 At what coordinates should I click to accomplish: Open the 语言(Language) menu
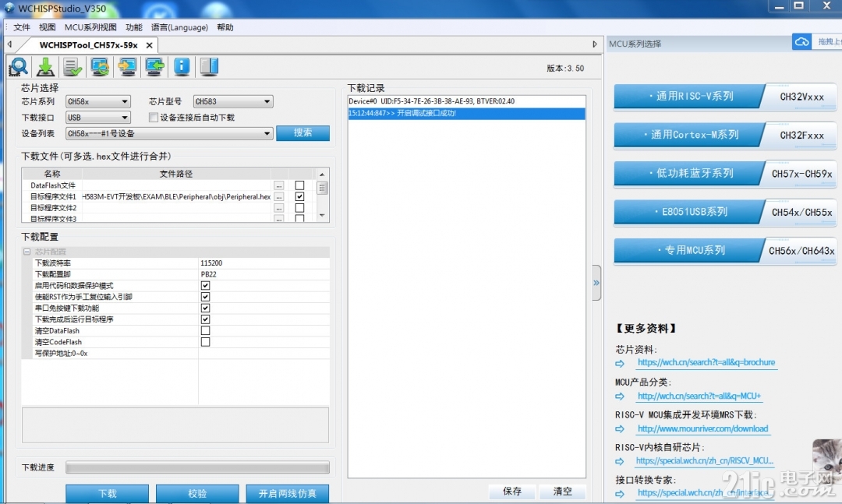tap(179, 27)
